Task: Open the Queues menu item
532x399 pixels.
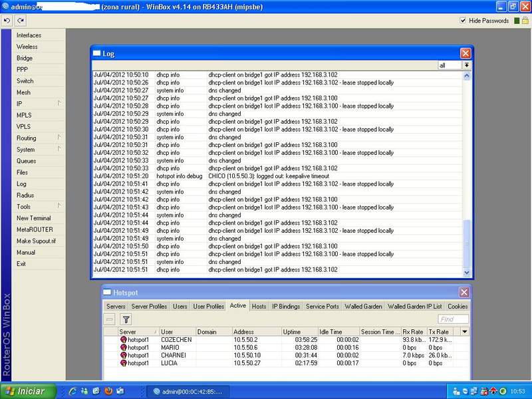Action: pos(26,161)
